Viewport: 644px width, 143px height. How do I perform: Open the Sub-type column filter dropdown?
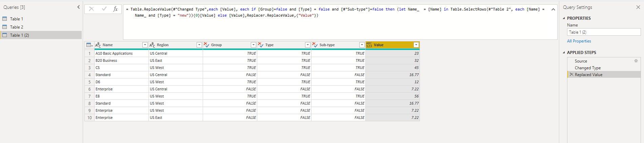click(362, 45)
